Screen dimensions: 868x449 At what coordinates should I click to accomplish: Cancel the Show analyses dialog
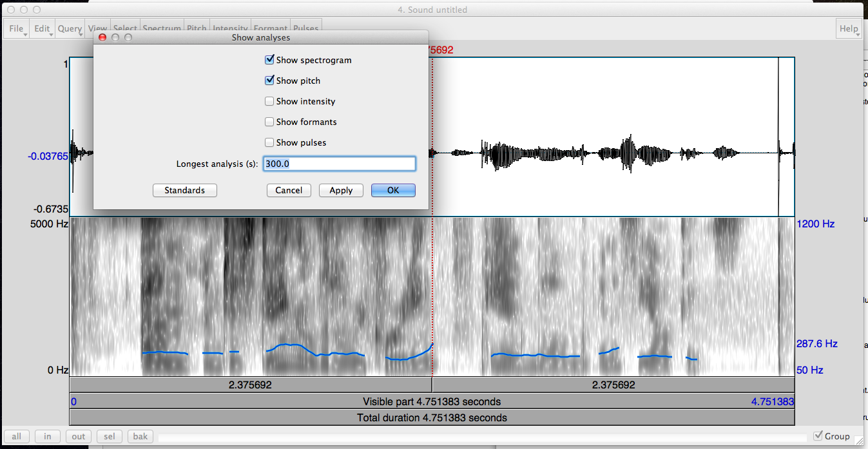(289, 190)
